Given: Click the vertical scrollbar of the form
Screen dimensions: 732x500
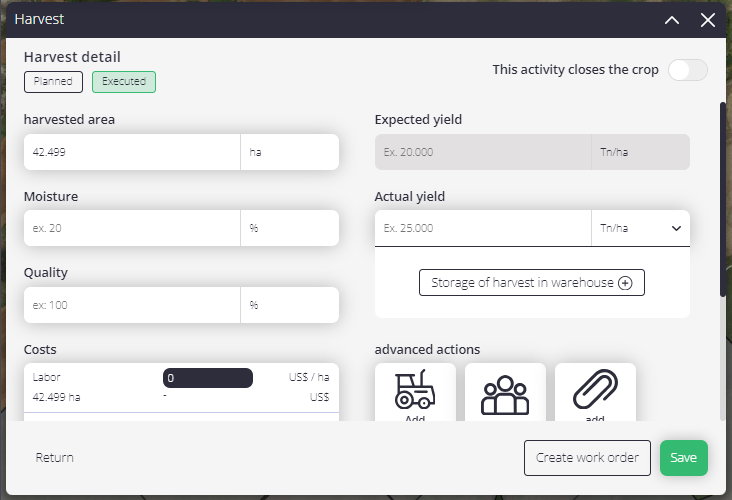Looking at the screenshot, I should coord(723,199).
